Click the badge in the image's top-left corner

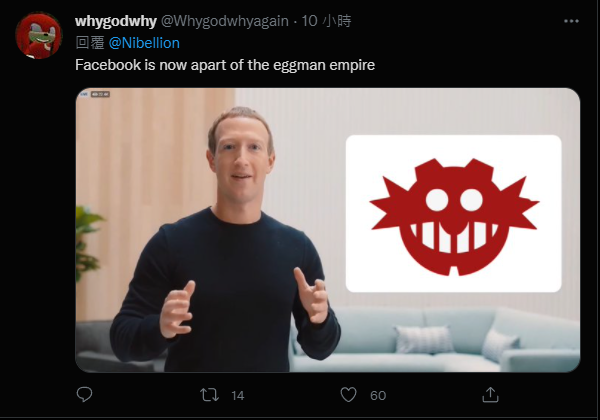pos(100,97)
